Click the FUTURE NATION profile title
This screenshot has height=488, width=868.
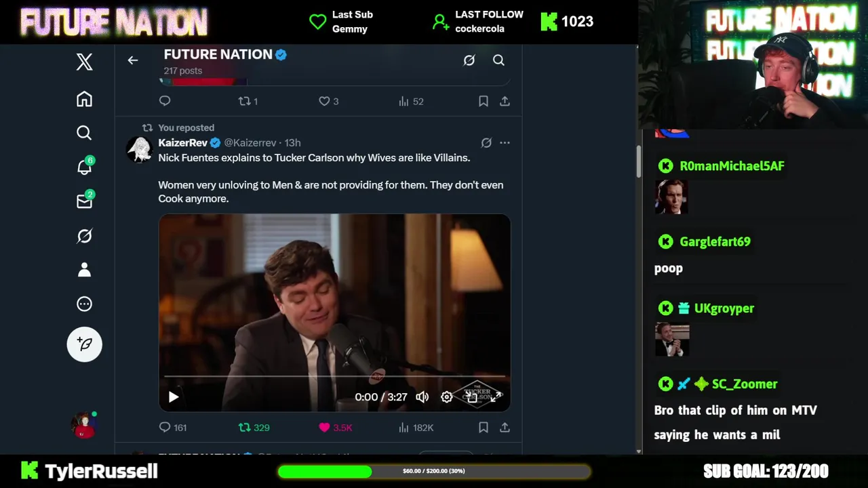[218, 54]
